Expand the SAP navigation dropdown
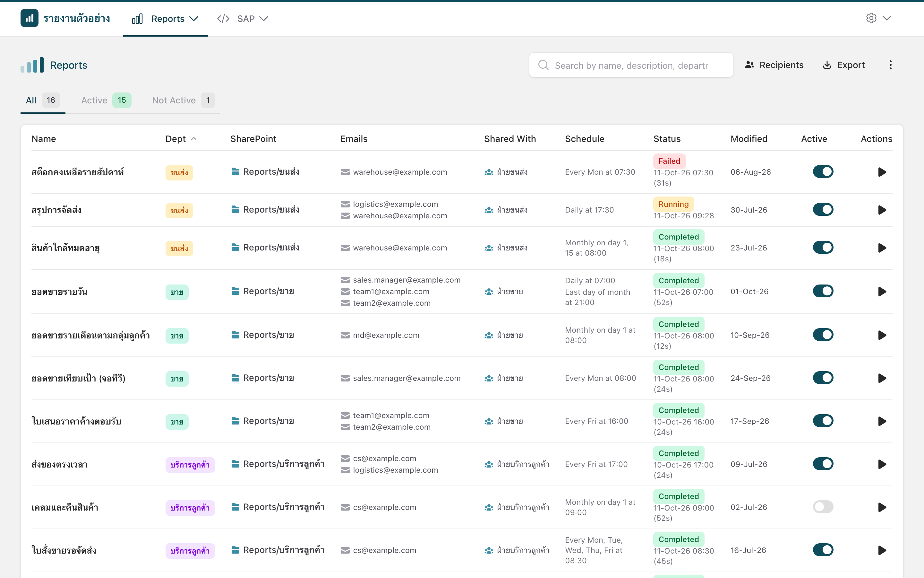Screen dimensions: 924x578 point(243,19)
